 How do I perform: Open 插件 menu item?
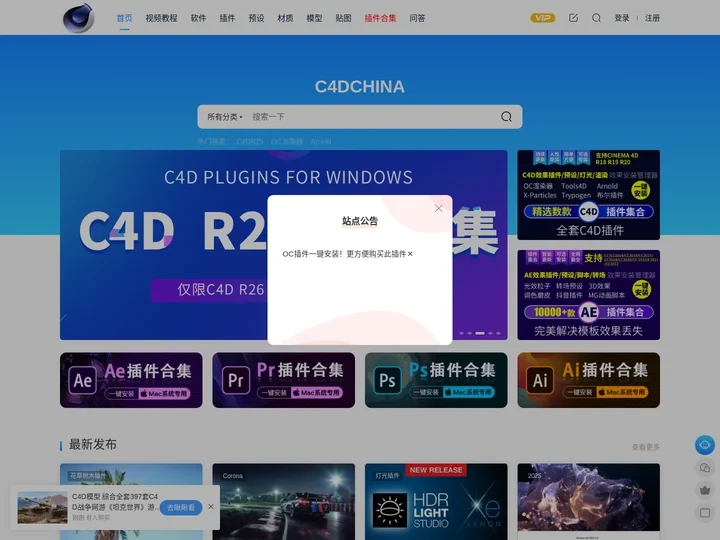tap(227, 18)
